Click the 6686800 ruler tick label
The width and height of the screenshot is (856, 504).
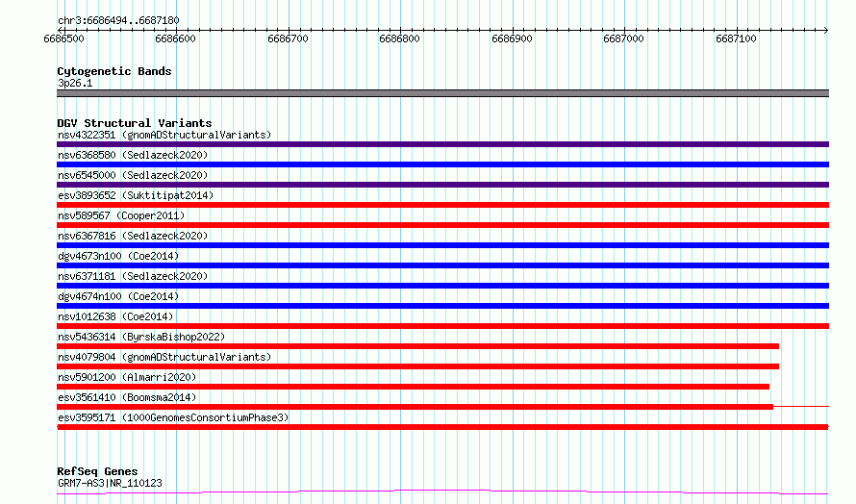pyautogui.click(x=399, y=38)
